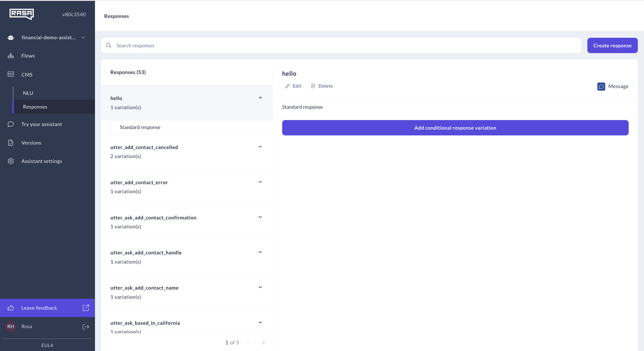Click the Create response button
The image size is (644, 351).
pos(612,46)
